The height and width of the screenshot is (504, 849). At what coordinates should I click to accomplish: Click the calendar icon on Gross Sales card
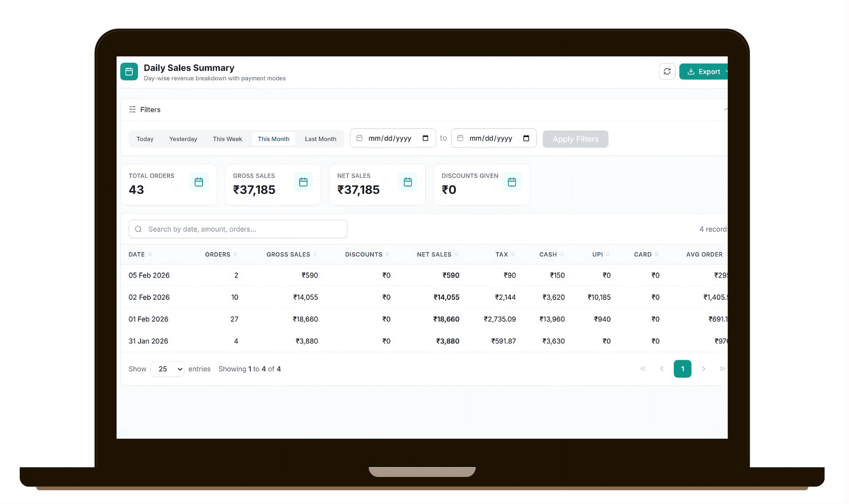303,181
